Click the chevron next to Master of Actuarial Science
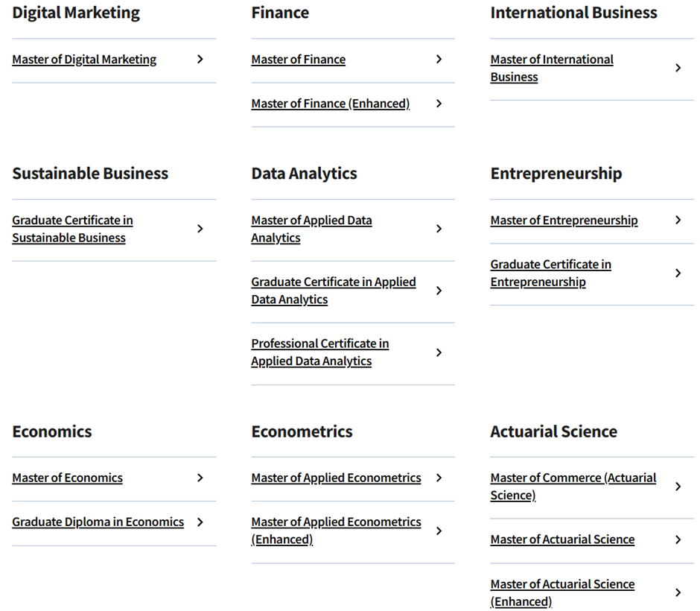700x611 pixels. coord(678,539)
